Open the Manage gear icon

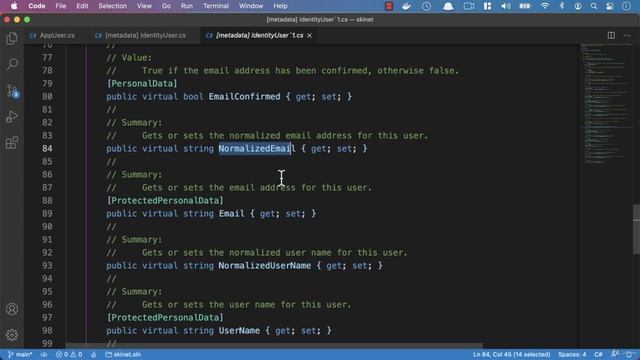[12, 335]
